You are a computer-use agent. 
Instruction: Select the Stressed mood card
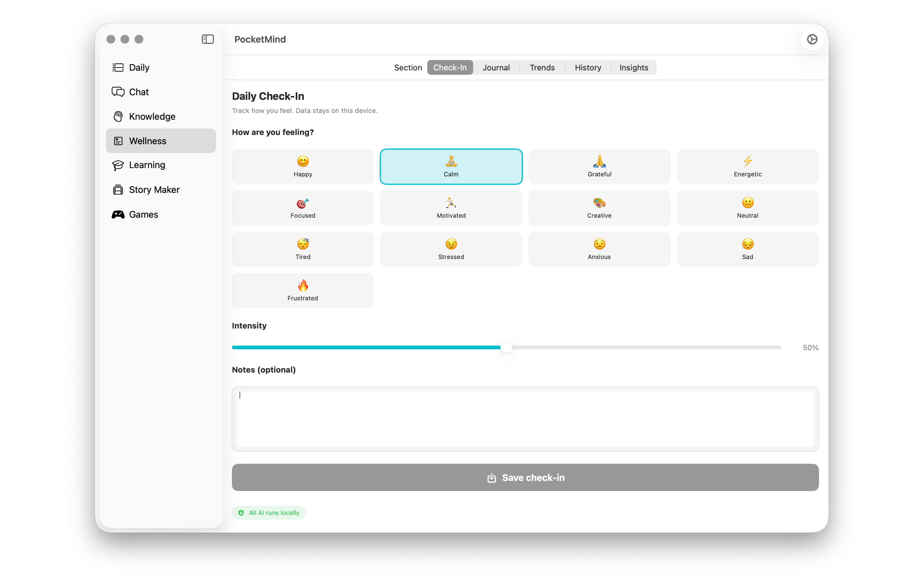coord(451,249)
